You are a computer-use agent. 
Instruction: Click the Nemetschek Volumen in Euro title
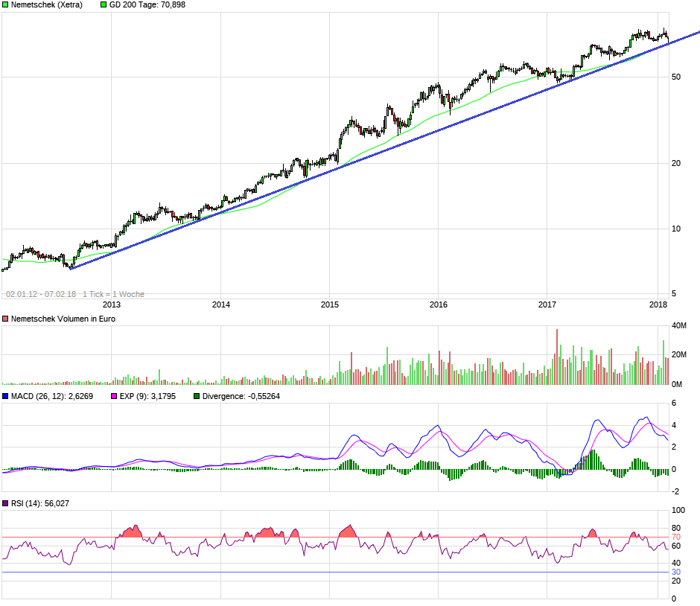(x=63, y=319)
